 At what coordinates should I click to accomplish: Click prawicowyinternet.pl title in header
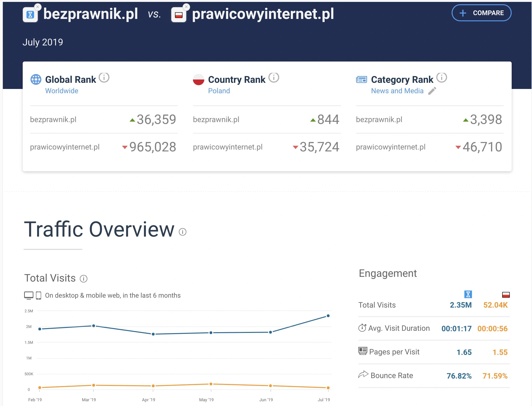click(x=263, y=14)
